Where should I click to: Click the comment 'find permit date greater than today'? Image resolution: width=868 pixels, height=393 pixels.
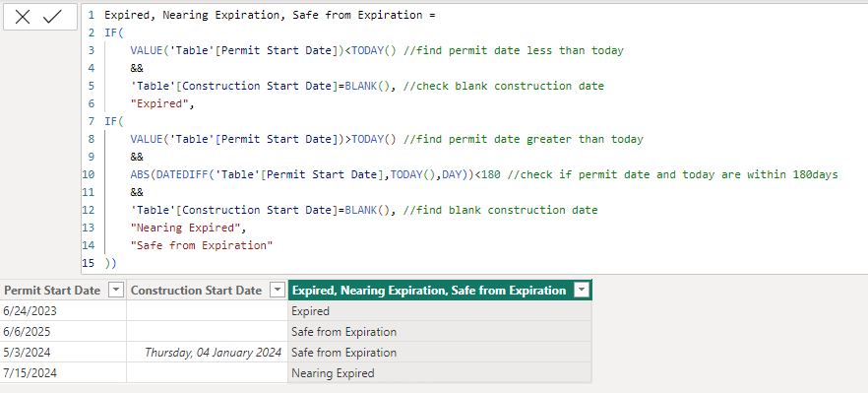pyautogui.click(x=524, y=139)
